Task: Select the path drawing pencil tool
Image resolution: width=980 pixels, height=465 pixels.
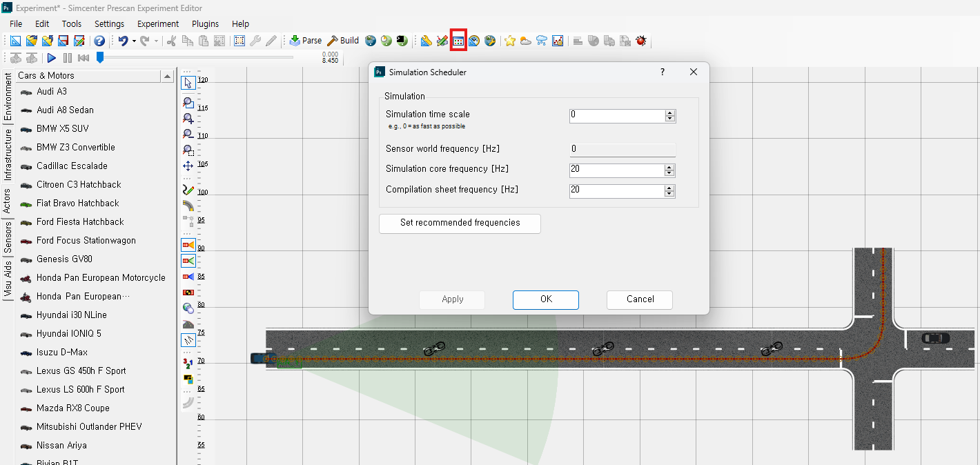Action: point(188,188)
